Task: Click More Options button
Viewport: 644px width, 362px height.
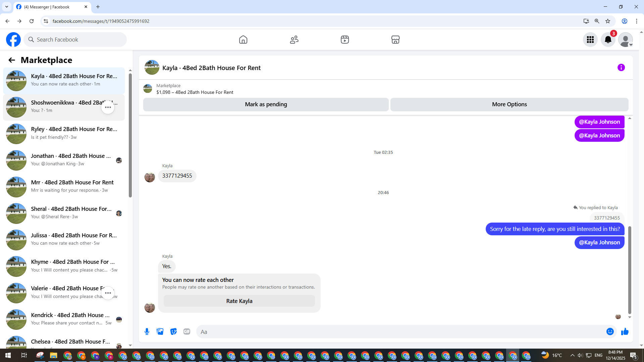Action: (x=509, y=104)
